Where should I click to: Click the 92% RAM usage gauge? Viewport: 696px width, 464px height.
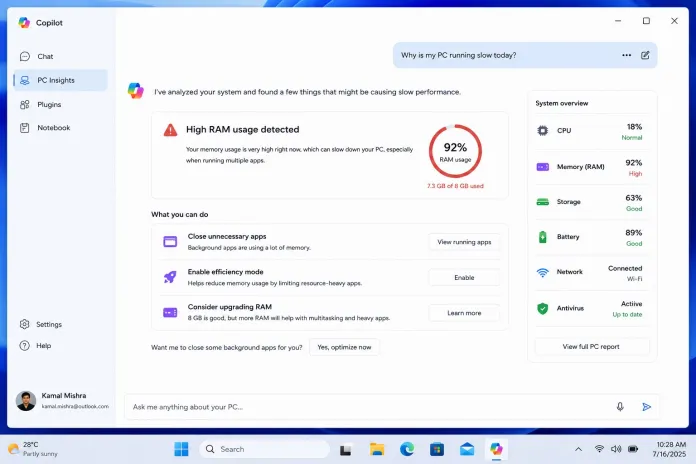pos(455,151)
